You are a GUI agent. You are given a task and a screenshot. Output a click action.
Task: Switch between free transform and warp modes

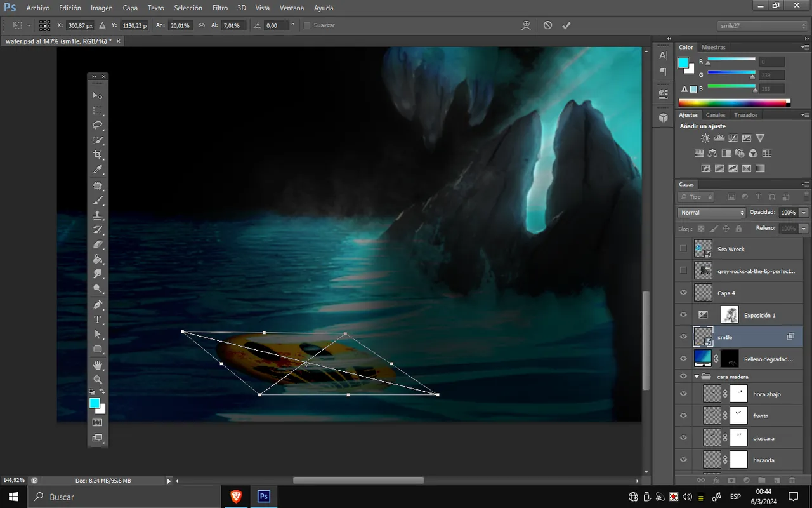pyautogui.click(x=526, y=25)
